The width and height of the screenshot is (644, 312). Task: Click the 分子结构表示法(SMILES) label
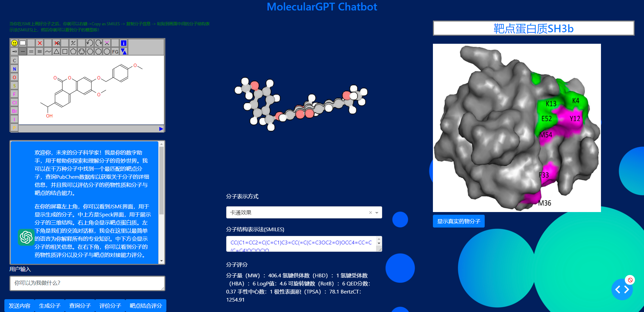tap(255, 229)
